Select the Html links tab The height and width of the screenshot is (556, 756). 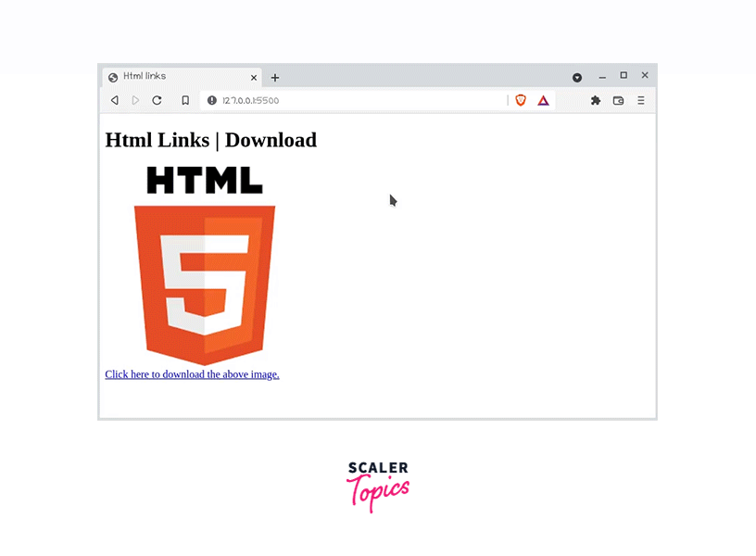point(183,77)
